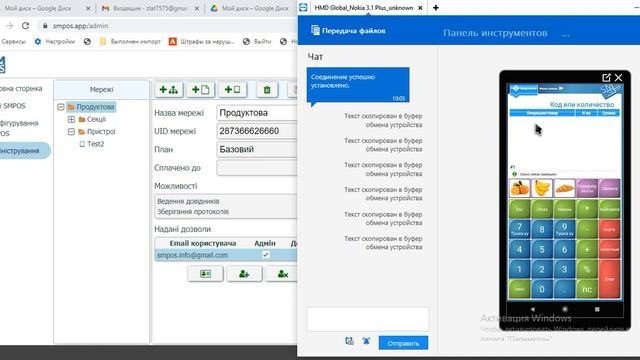Pop out the phone screen window
The height and width of the screenshot is (360, 640).
(x=606, y=78)
